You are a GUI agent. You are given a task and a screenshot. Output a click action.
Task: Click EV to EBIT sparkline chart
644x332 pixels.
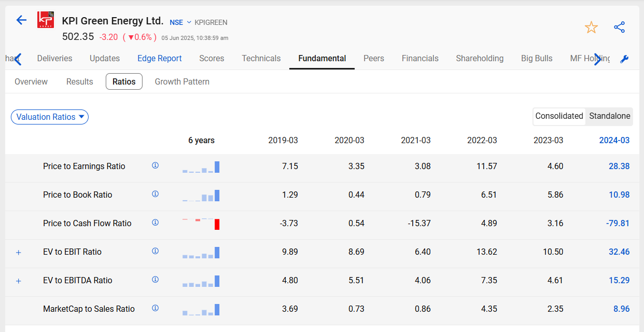point(201,253)
